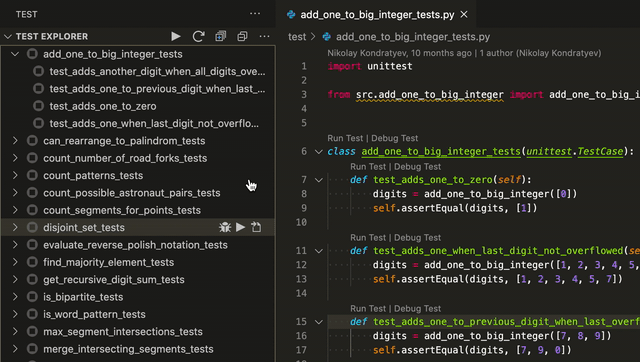Select merge_intersecting_segments_tests row

(138, 349)
